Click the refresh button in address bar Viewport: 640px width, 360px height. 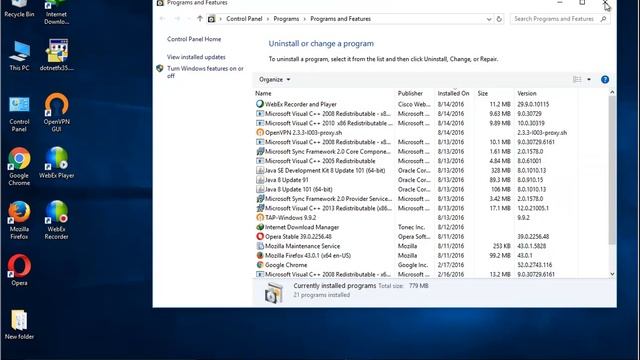[499, 19]
